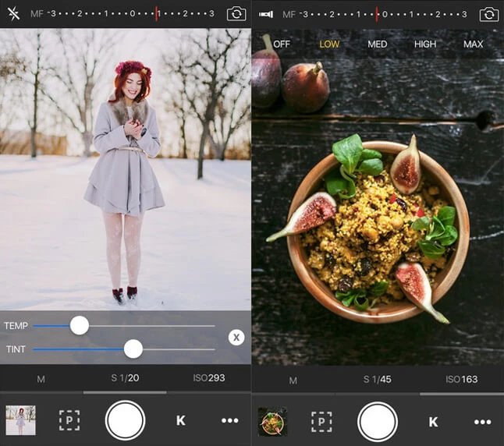Image resolution: width=504 pixels, height=446 pixels.
Task: Select the HIGH torch level
Action: [x=425, y=44]
